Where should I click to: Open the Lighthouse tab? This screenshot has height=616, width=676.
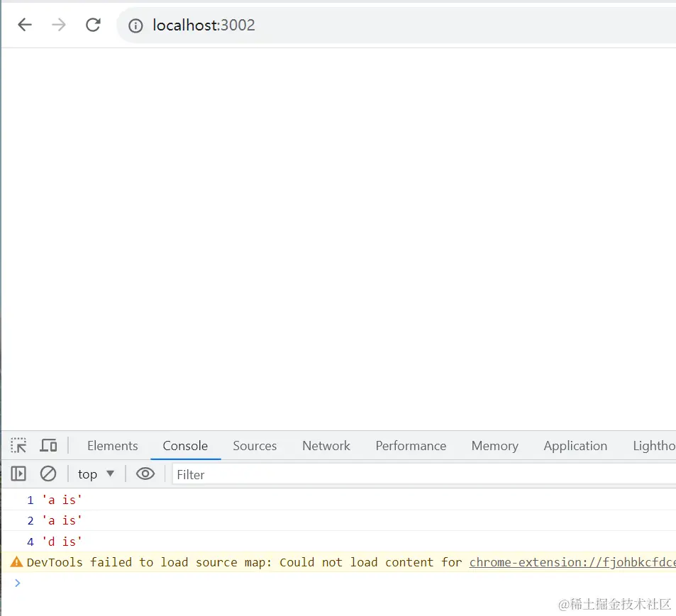click(654, 446)
